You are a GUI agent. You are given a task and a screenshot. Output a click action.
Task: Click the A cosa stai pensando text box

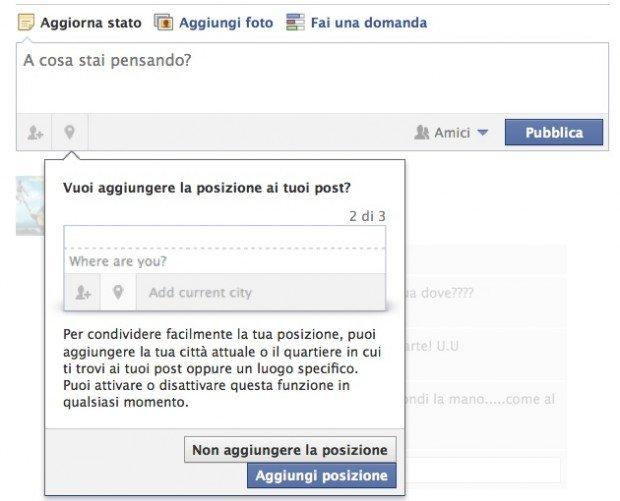(x=312, y=78)
